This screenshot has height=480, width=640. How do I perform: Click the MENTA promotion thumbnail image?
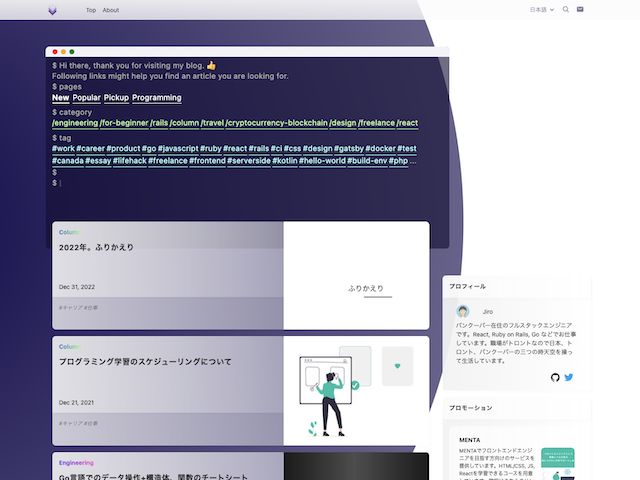coord(557,463)
